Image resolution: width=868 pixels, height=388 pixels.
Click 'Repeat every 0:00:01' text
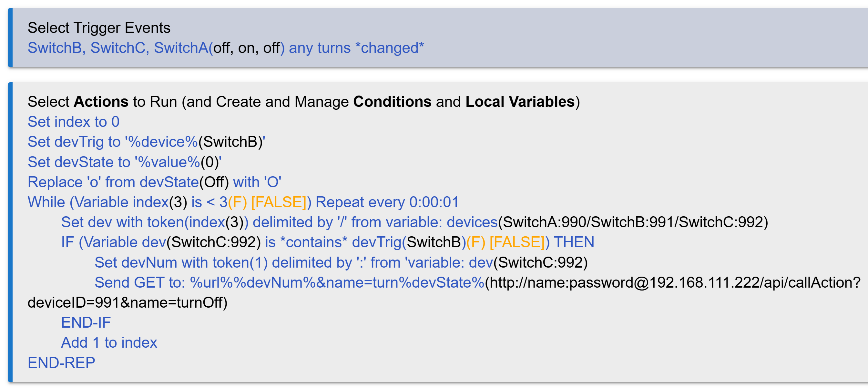click(x=387, y=202)
